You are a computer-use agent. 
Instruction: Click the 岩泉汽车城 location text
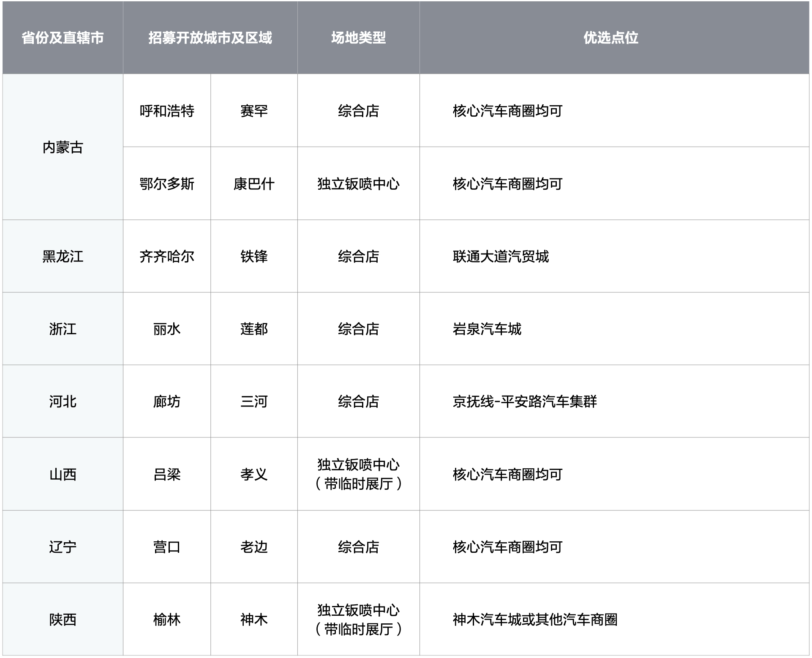click(x=487, y=329)
